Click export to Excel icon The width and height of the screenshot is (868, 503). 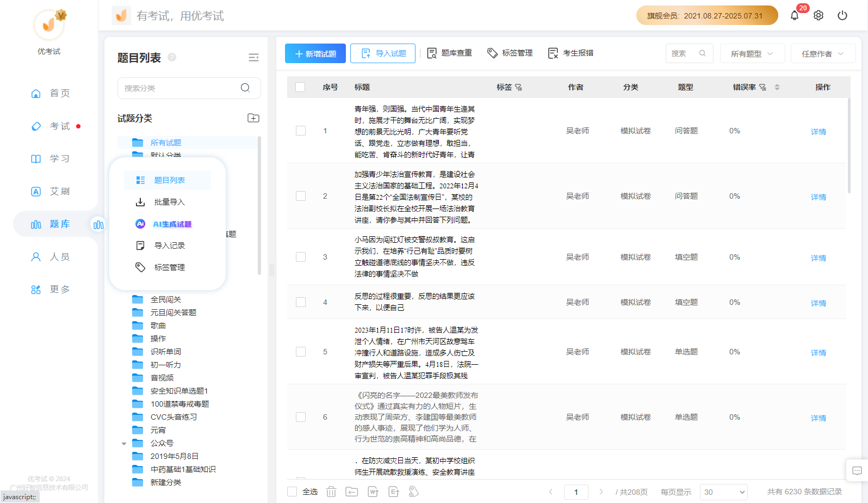pos(394,492)
